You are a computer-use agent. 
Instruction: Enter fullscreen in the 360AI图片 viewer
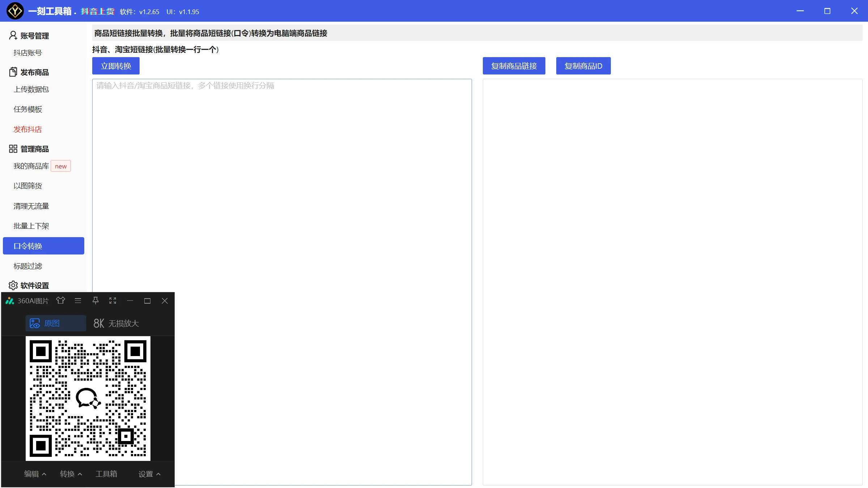tap(113, 300)
